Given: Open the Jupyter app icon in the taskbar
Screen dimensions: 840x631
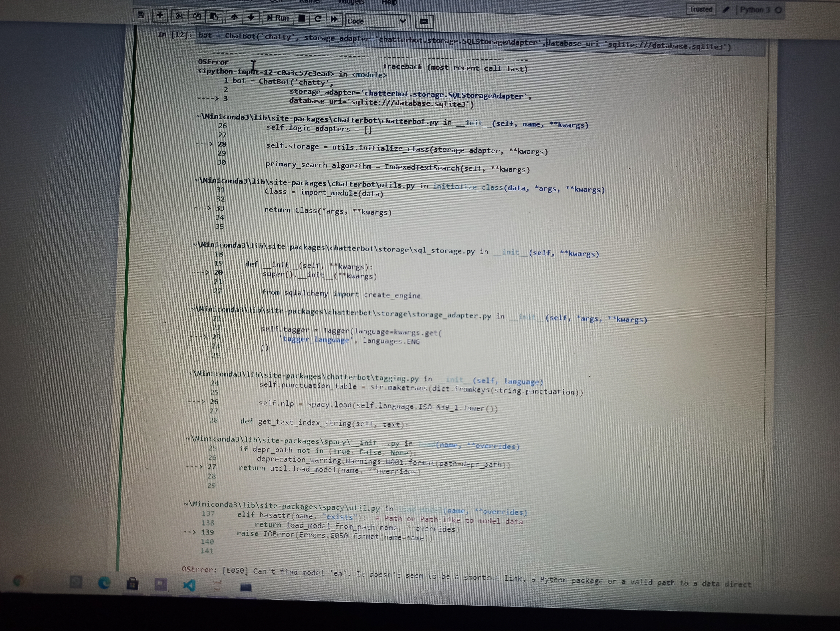Looking at the screenshot, I should click(217, 586).
